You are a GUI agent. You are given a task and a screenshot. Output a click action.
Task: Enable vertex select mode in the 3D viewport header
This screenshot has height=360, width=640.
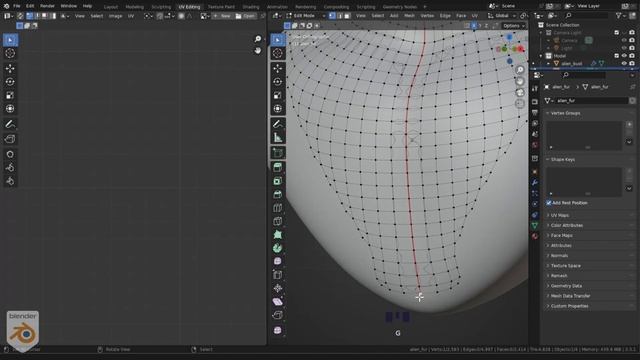point(332,16)
